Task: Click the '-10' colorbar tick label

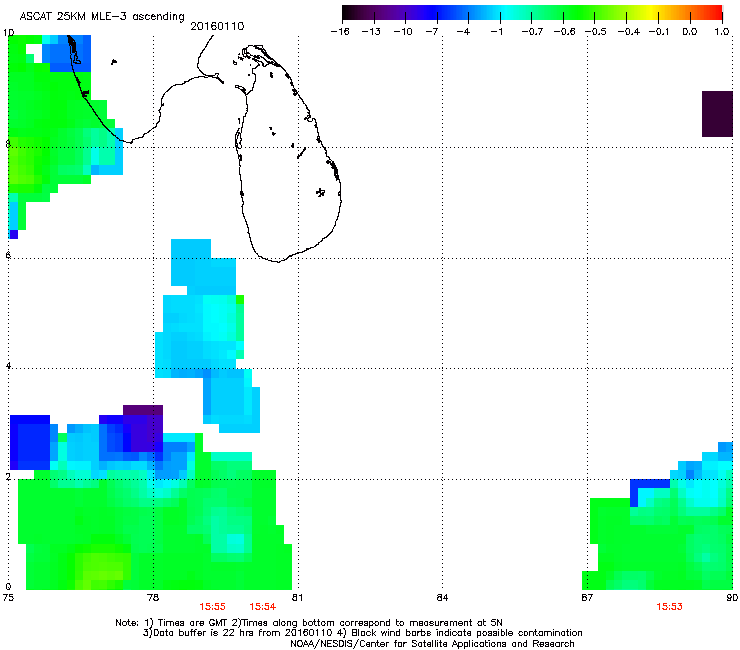Action: coord(403,32)
